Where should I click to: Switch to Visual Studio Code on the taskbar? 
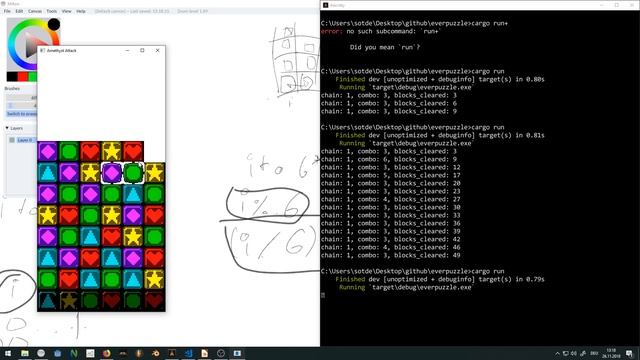pos(188,353)
